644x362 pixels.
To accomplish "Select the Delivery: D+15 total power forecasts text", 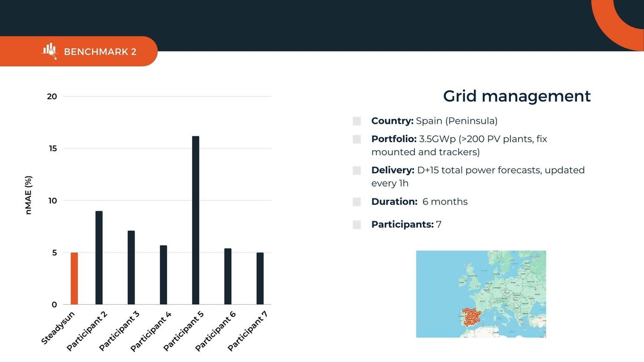I will pyautogui.click(x=478, y=176).
